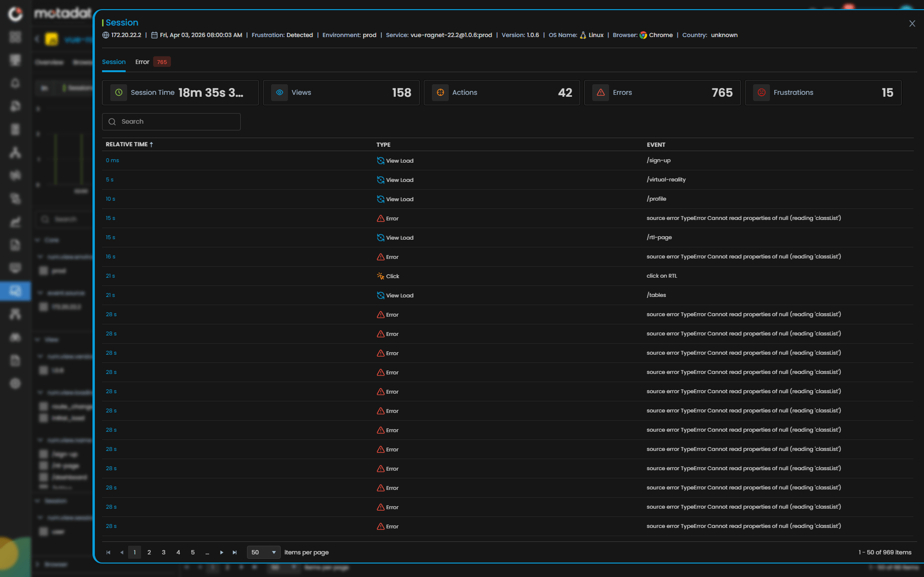Click the Errors warning triangle icon
Viewport: 924px width, 577px height.
pyautogui.click(x=600, y=92)
